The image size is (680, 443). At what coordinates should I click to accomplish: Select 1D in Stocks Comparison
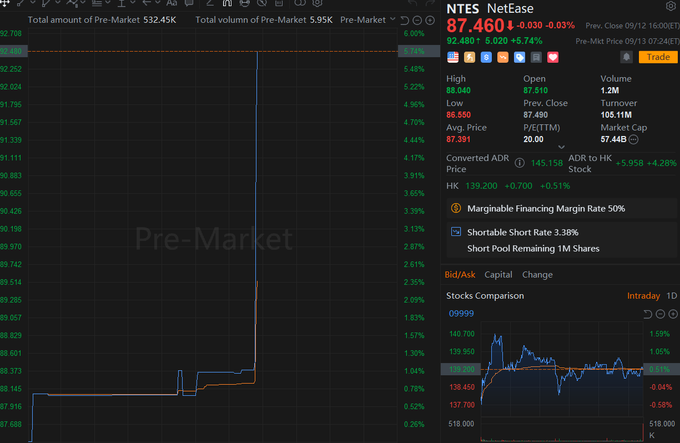point(671,296)
